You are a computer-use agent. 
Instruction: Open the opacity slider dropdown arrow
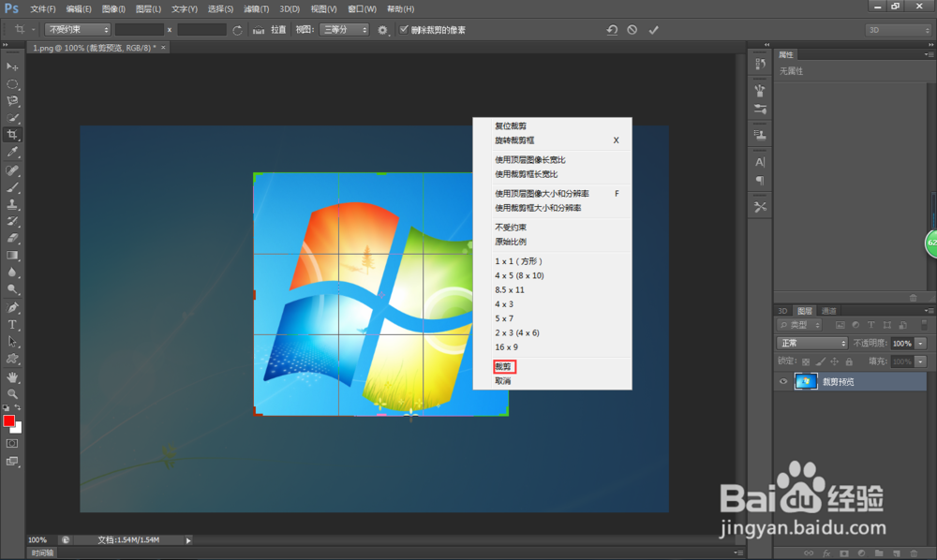pos(921,344)
